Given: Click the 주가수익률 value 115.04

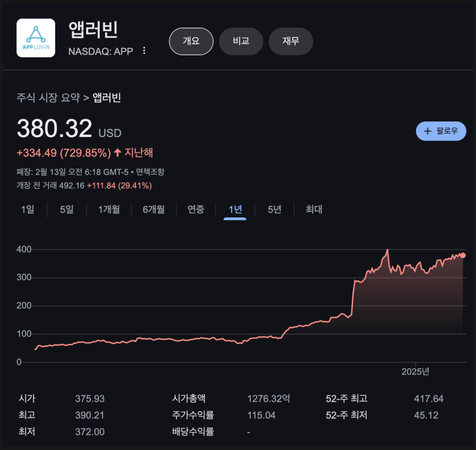Looking at the screenshot, I should click(261, 415).
